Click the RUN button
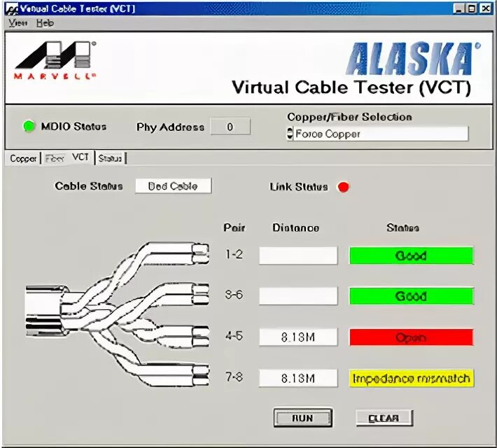Image resolution: width=497 pixels, height=448 pixels. click(302, 418)
